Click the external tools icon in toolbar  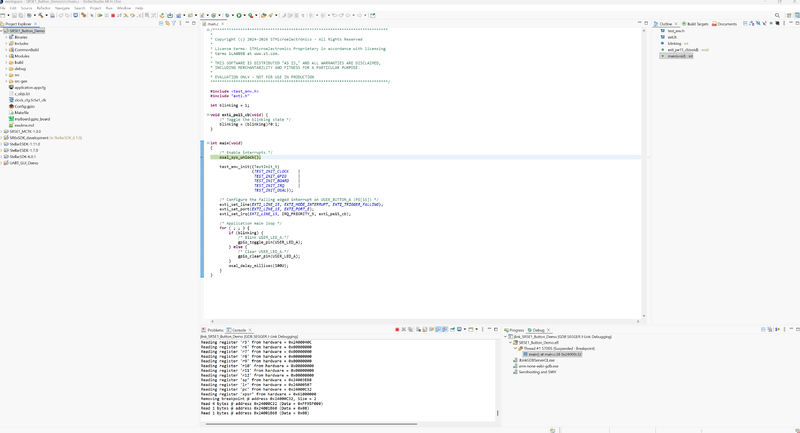tap(251, 15)
